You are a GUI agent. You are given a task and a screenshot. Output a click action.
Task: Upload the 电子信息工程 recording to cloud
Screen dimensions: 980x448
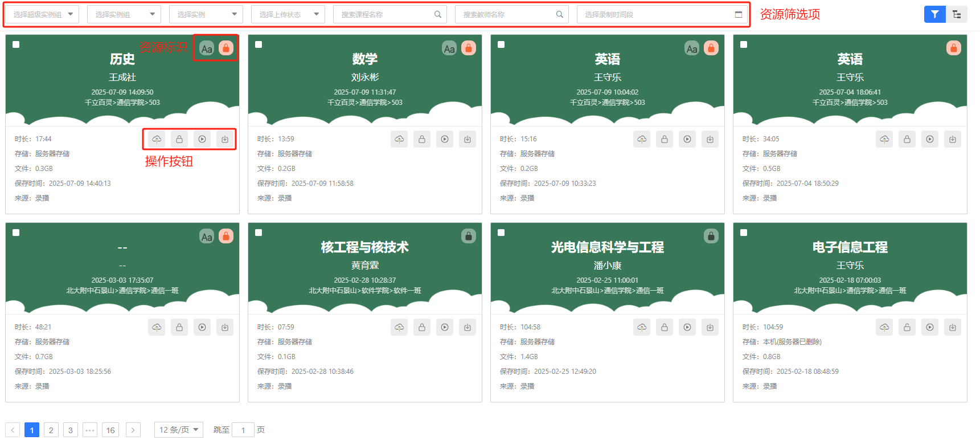(x=884, y=327)
